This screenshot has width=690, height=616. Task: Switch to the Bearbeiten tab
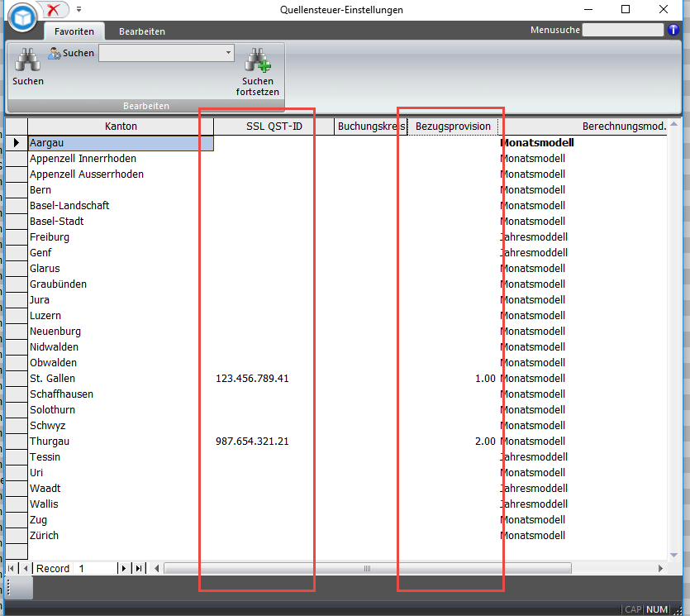click(x=141, y=31)
